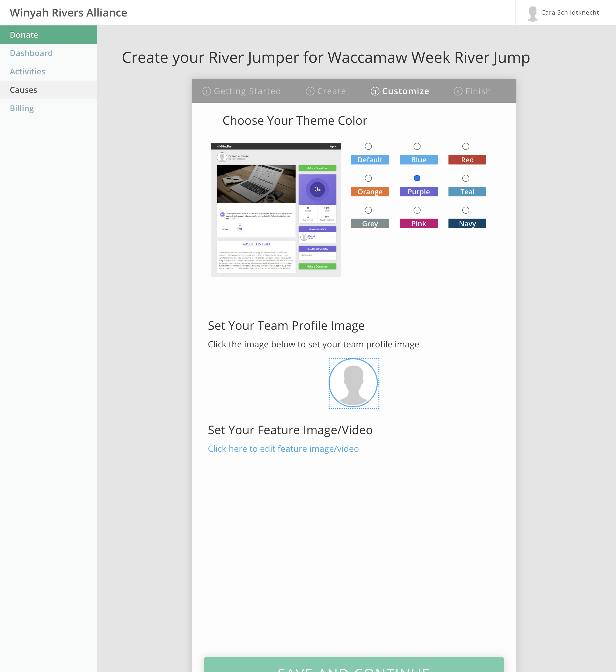The width and height of the screenshot is (616, 672).
Task: Click the team profile image placeholder
Action: click(x=353, y=383)
